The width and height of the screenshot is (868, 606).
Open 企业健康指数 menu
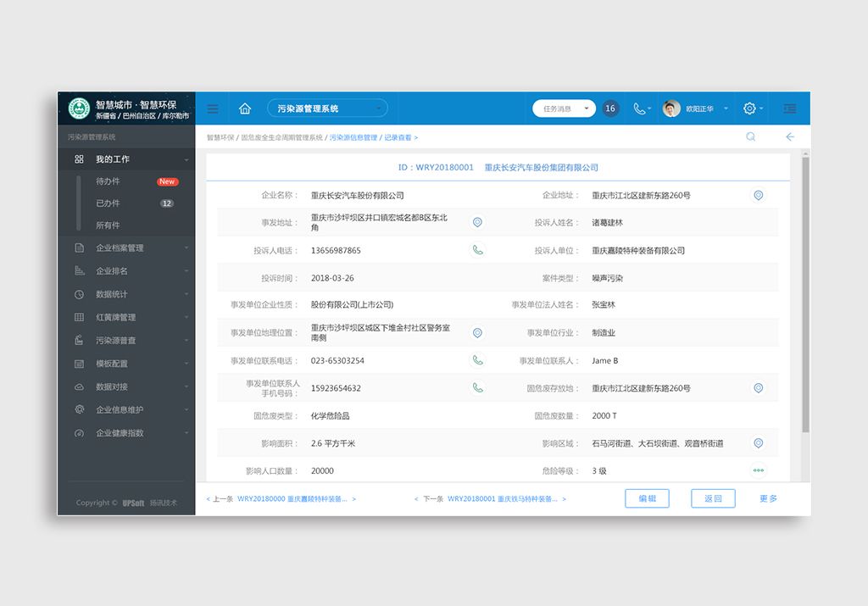(x=126, y=433)
